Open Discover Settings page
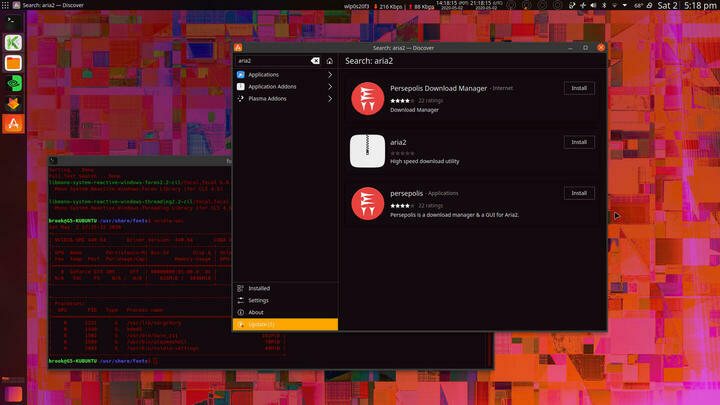 pyautogui.click(x=285, y=300)
